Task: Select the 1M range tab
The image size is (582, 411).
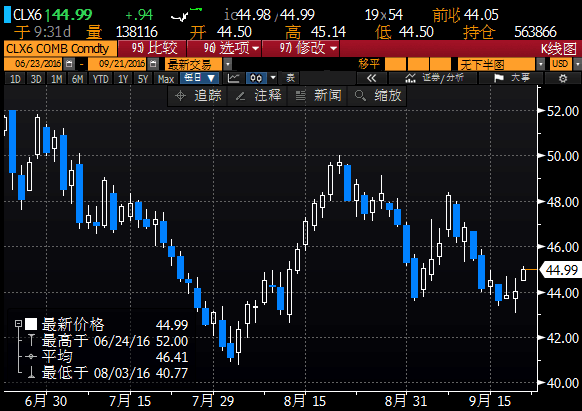Action: (56, 79)
